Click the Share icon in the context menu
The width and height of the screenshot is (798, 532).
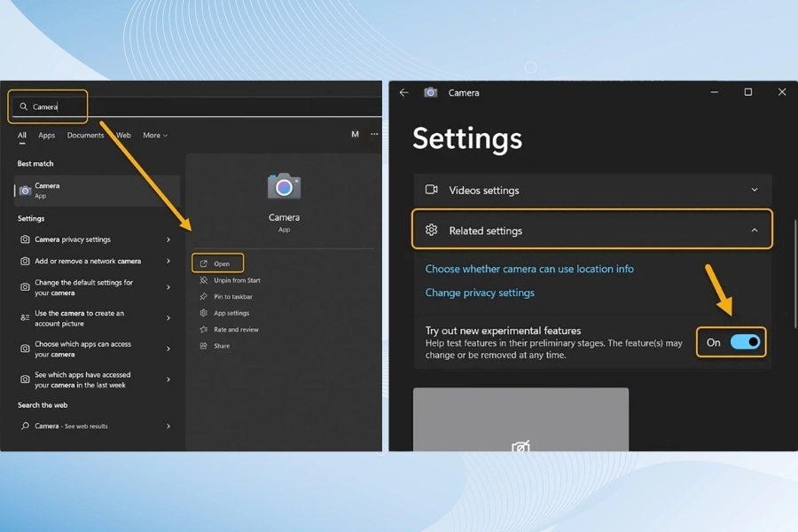tap(204, 345)
